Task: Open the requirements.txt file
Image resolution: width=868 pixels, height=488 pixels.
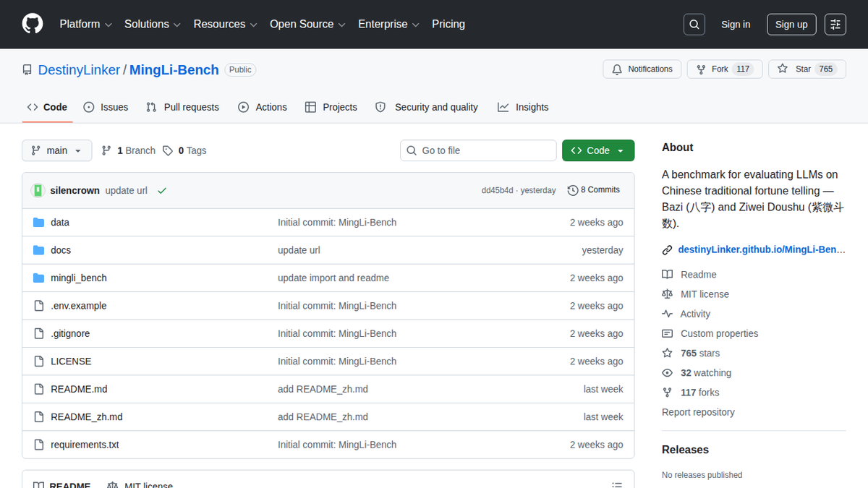Action: [x=85, y=445]
